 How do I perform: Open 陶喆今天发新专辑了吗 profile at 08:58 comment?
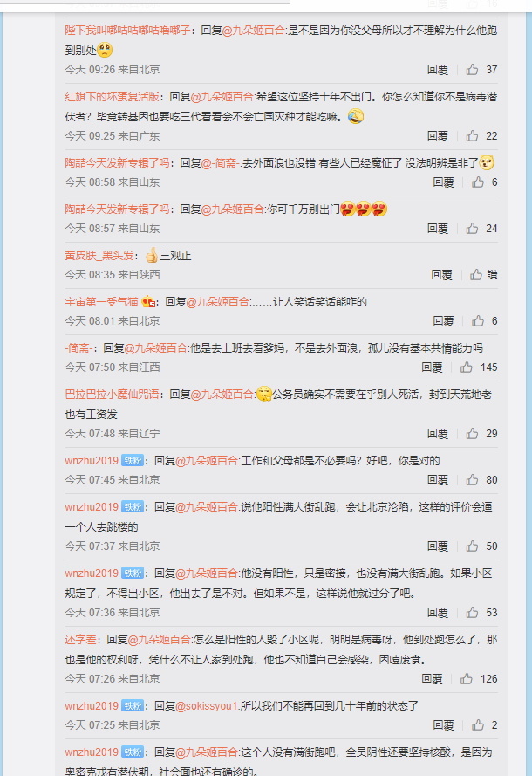(117, 163)
